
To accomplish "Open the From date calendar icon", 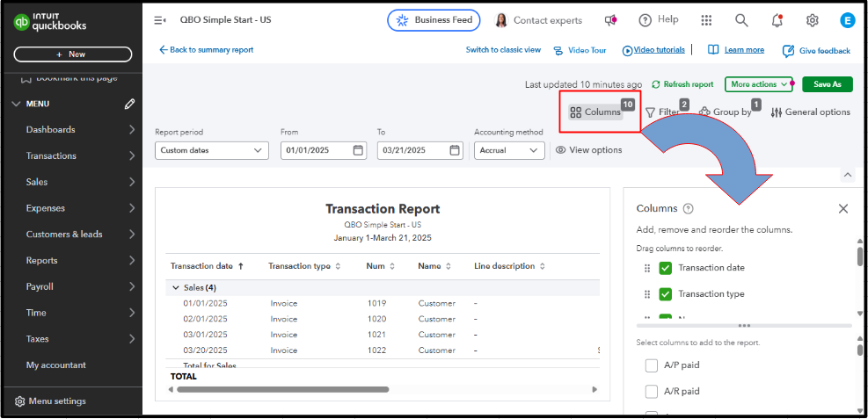I will coord(358,150).
